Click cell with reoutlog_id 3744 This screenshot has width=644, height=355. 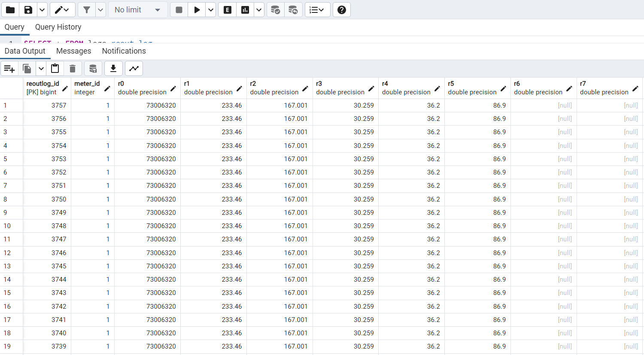(47, 280)
